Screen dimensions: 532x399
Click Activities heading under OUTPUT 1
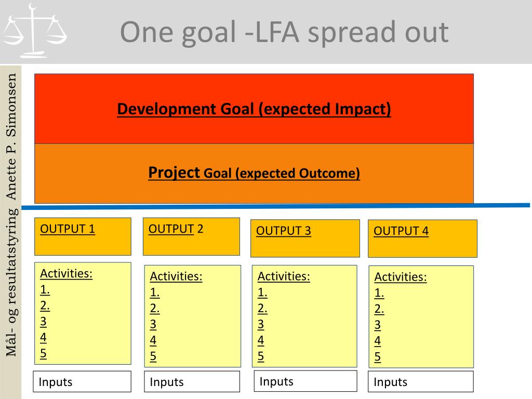pos(66,273)
